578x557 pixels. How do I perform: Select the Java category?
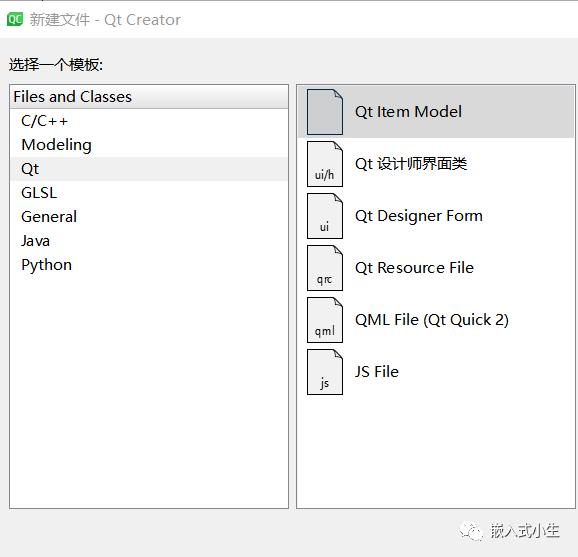(x=149, y=241)
